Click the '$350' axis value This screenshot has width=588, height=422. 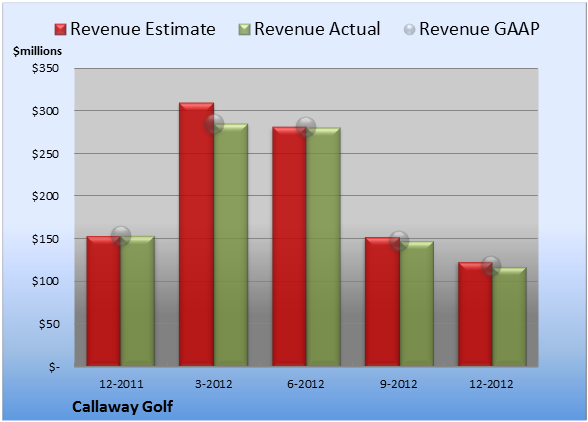(45, 68)
